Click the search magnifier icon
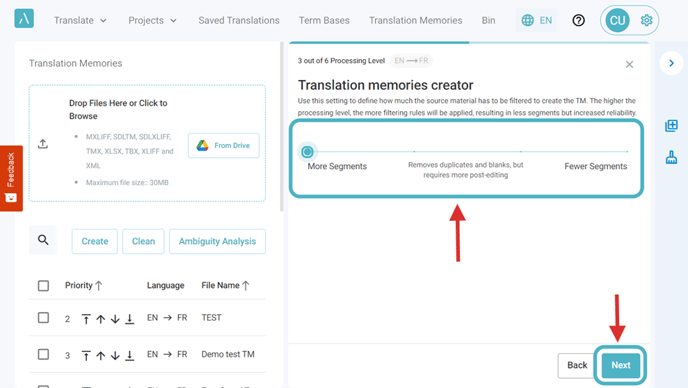 [x=43, y=240]
